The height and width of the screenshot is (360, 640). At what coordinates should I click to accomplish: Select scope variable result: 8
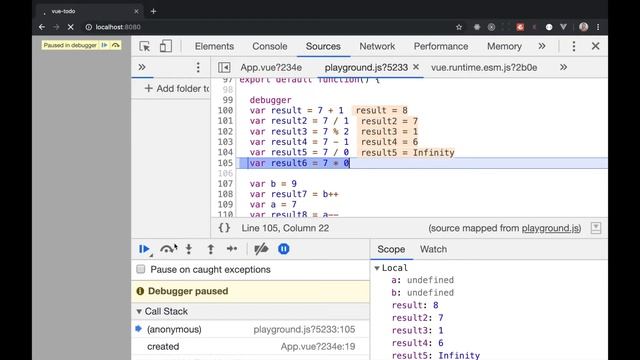coord(415,305)
